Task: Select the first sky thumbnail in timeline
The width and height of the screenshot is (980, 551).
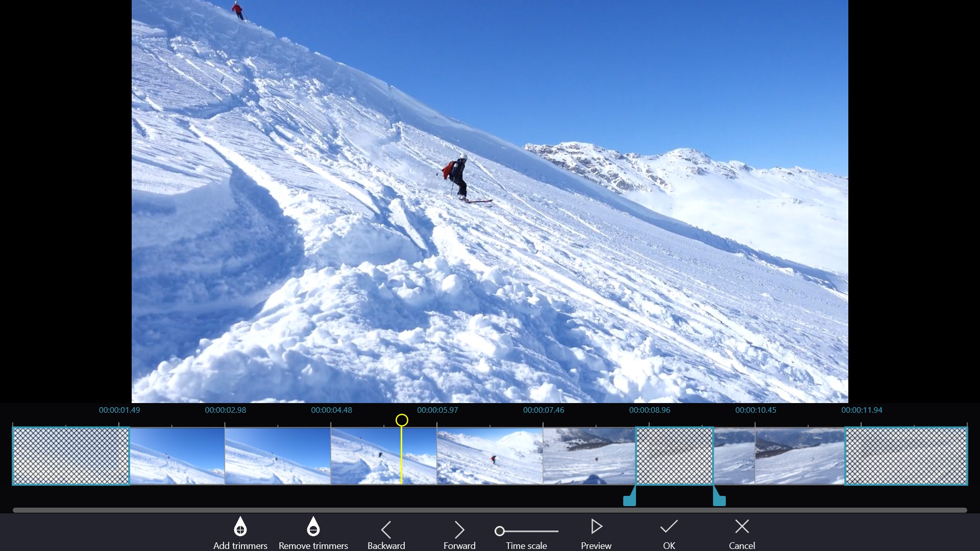Action: tap(177, 456)
